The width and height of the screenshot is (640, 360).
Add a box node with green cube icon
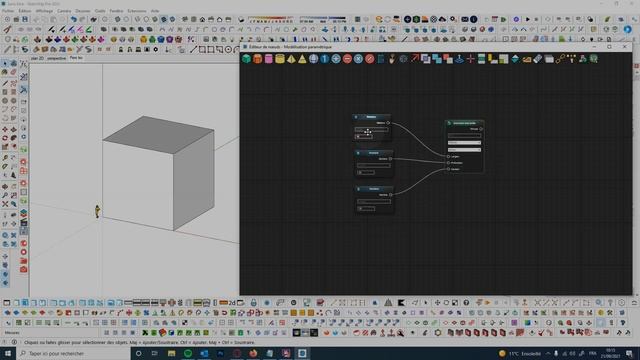246,59
